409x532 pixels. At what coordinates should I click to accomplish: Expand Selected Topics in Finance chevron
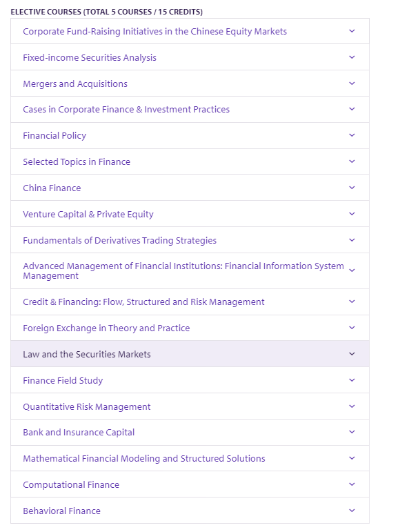click(352, 161)
